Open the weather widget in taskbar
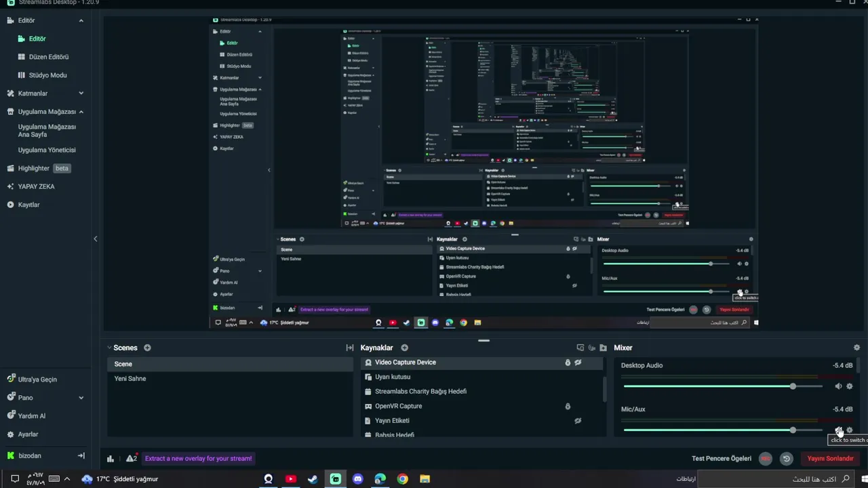The width and height of the screenshot is (868, 488). pos(120,479)
